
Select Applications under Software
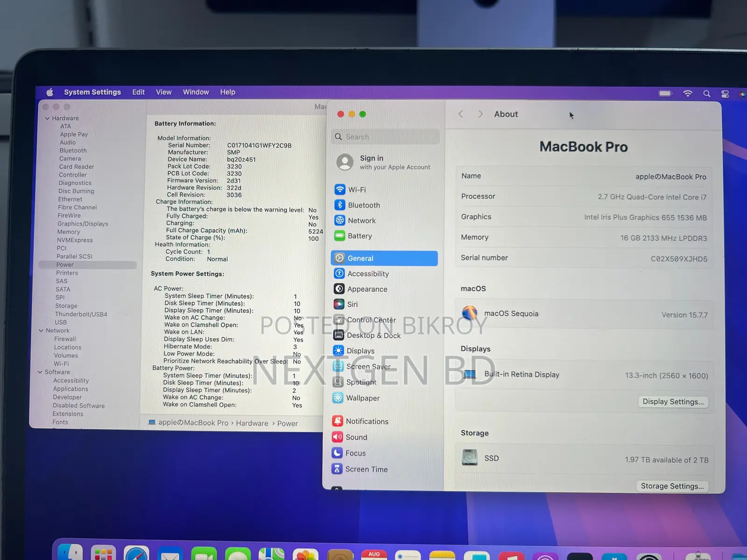pyautogui.click(x=70, y=389)
